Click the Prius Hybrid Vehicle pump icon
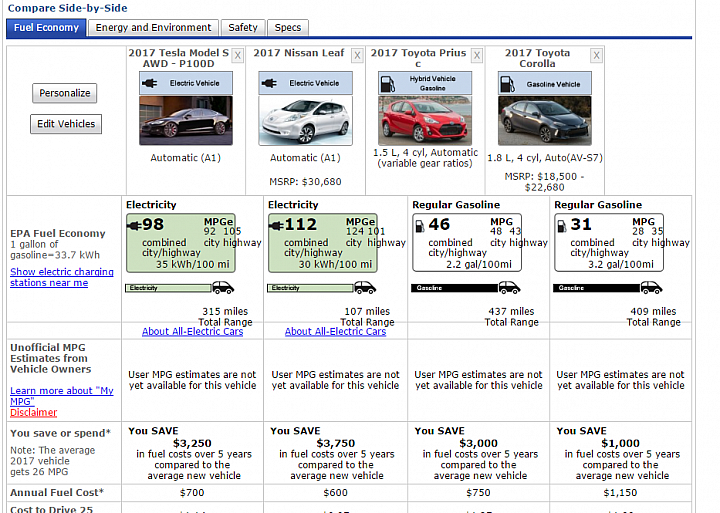Viewport: 720px width, 513px height. pos(388,84)
